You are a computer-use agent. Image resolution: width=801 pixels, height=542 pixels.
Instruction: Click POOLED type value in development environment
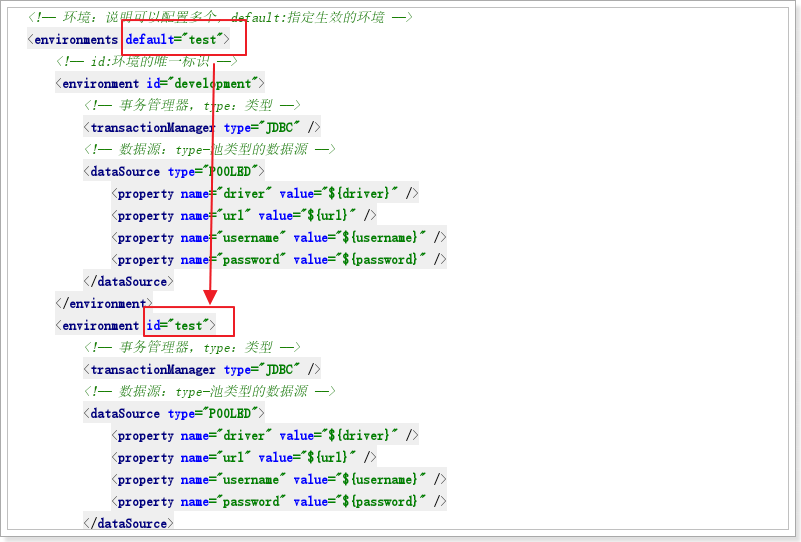[230, 172]
